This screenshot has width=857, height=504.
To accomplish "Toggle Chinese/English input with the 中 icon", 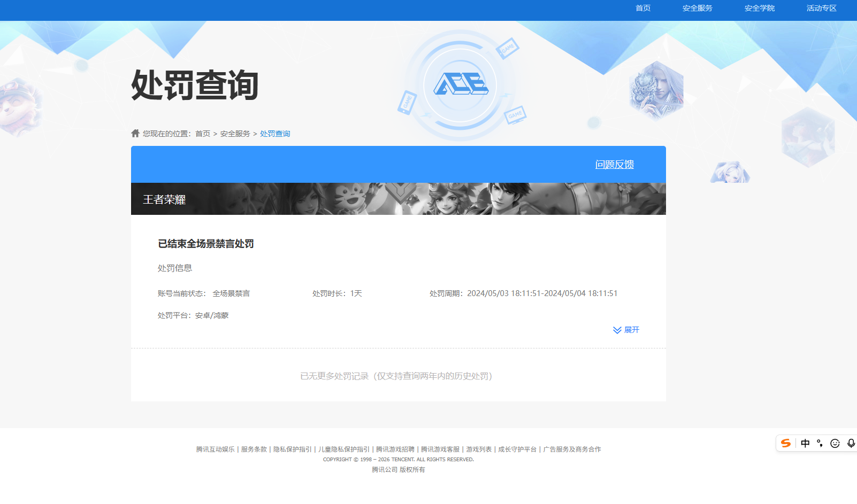I will click(x=805, y=443).
